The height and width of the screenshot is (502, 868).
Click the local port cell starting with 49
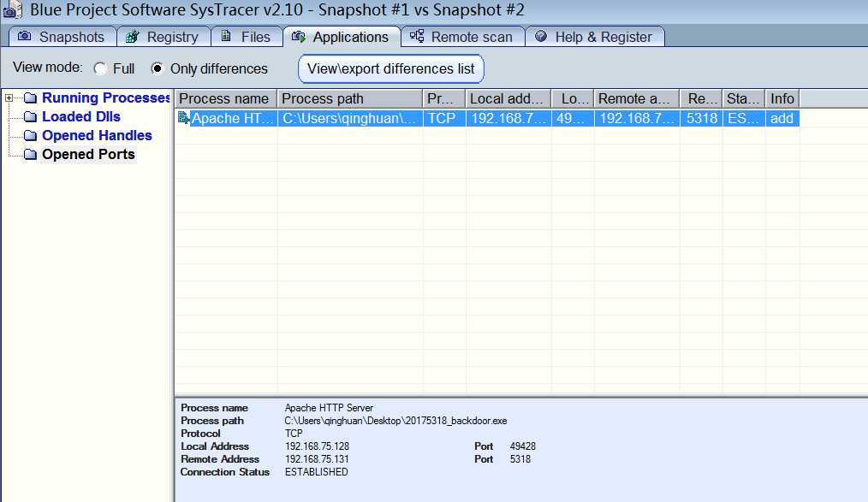tap(573, 118)
